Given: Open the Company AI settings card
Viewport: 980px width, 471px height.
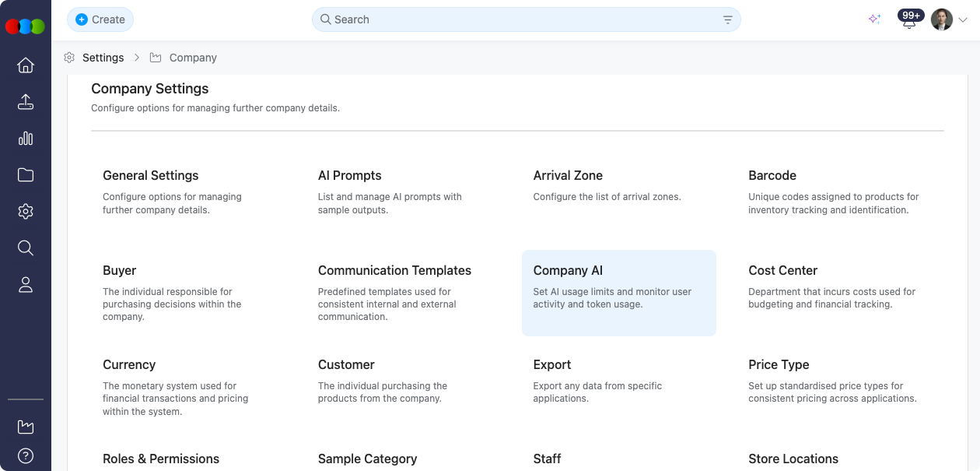Looking at the screenshot, I should pos(618,293).
